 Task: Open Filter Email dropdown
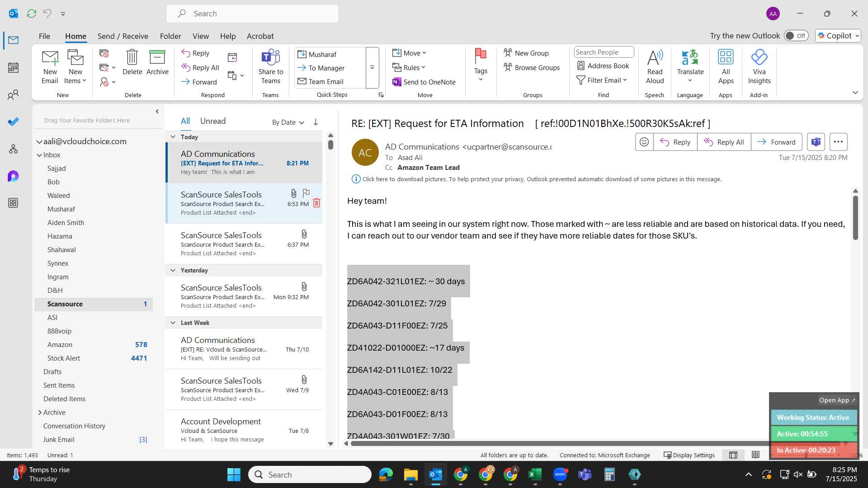[x=602, y=80]
